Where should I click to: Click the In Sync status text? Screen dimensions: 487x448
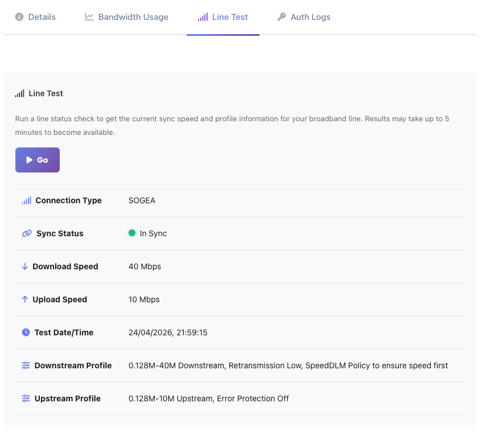click(x=153, y=233)
